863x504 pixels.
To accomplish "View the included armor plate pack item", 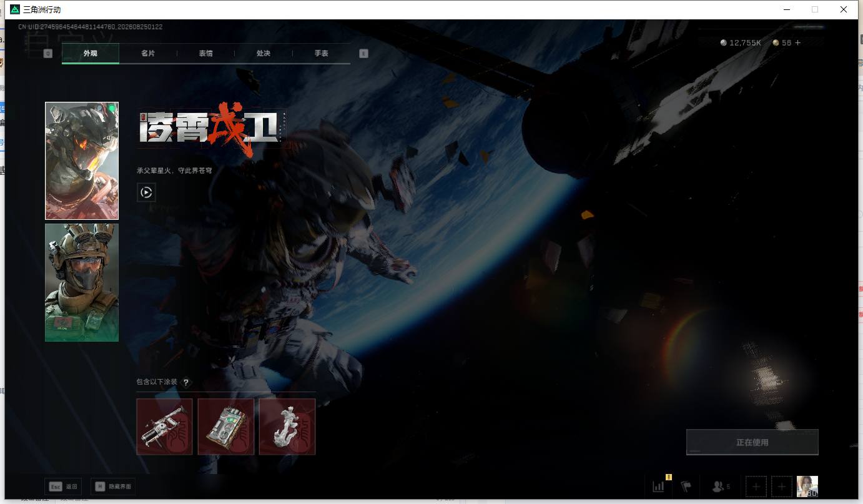I will pos(226,427).
